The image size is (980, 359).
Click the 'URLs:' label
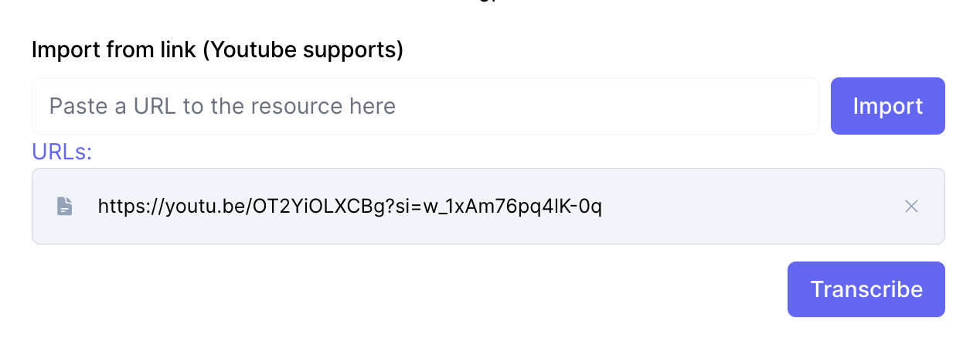pos(62,152)
